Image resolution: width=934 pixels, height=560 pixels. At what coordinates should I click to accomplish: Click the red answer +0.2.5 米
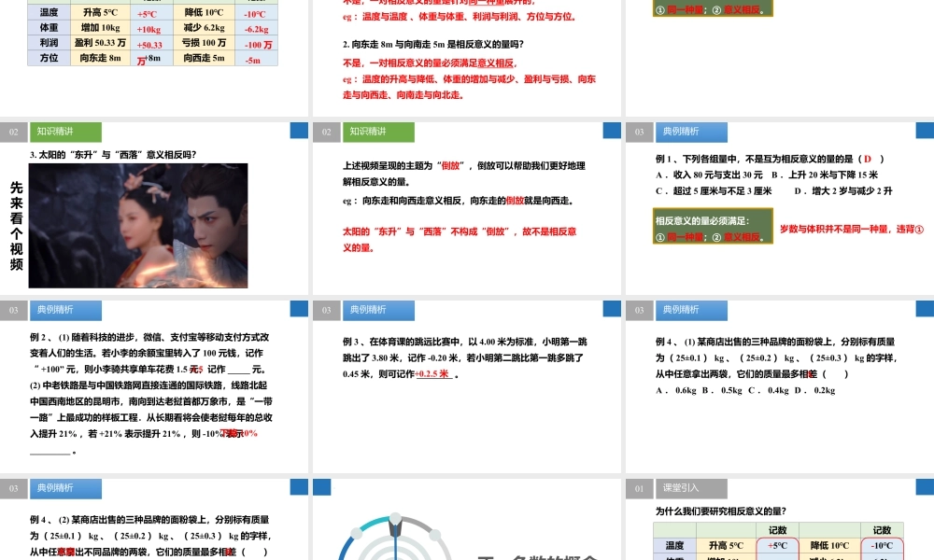433,374
